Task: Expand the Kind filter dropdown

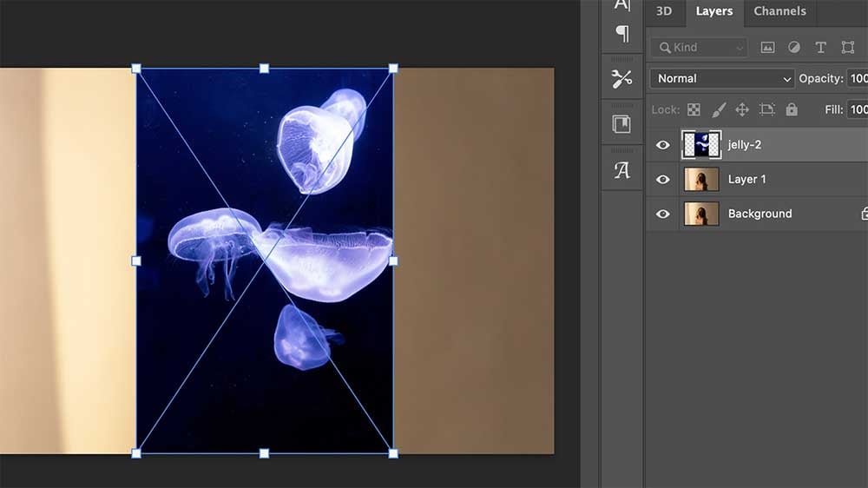Action: click(x=699, y=48)
